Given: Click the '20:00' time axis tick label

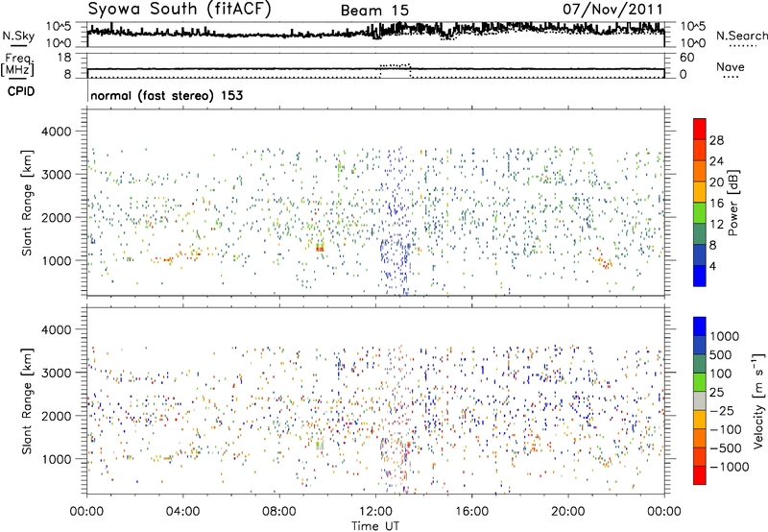Looking at the screenshot, I should click(x=568, y=511).
